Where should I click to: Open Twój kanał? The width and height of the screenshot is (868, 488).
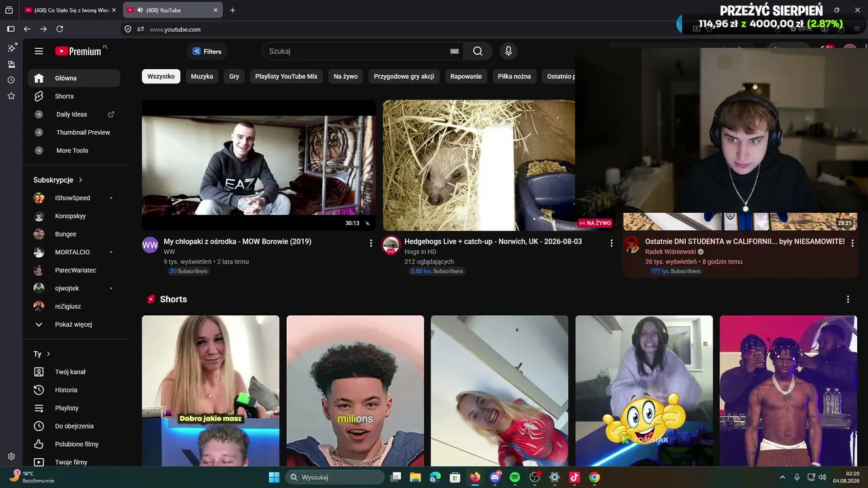click(74, 372)
